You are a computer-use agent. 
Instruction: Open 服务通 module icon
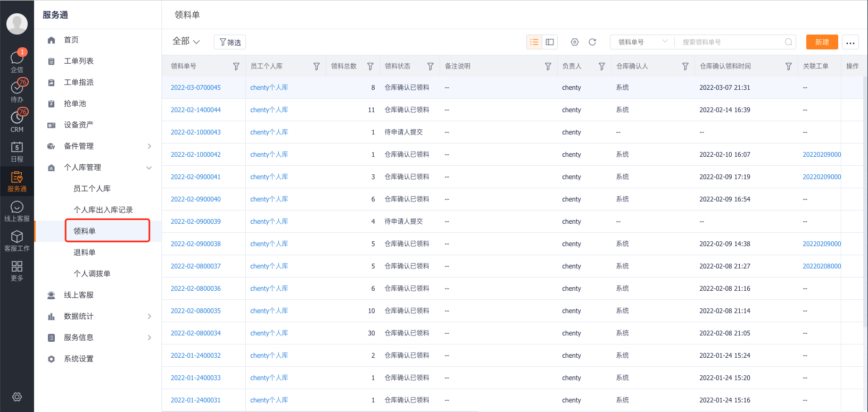tap(17, 181)
